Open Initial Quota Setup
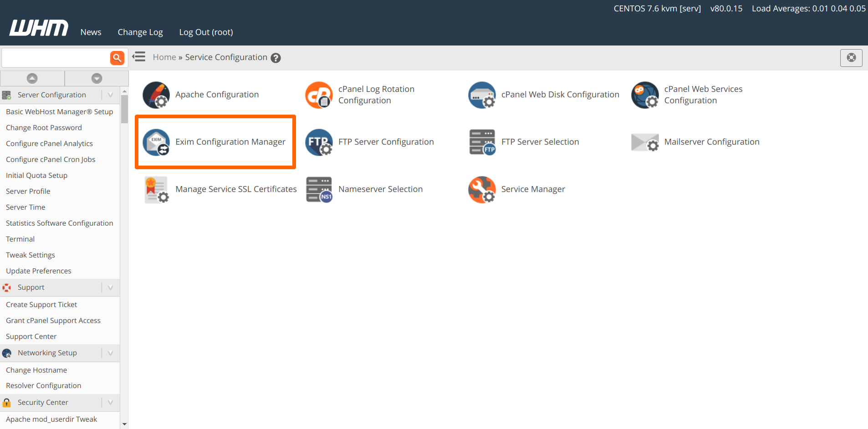Image resolution: width=868 pixels, height=429 pixels. [36, 176]
